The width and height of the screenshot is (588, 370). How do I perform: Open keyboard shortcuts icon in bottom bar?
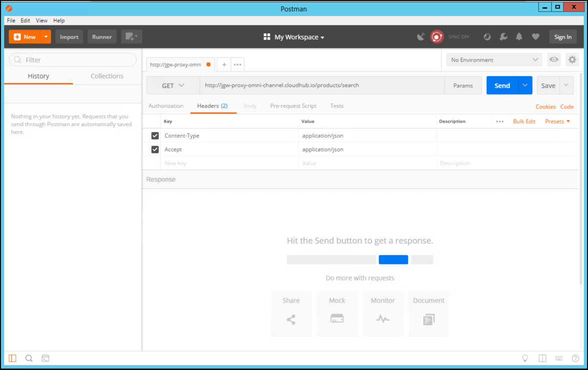tap(559, 358)
